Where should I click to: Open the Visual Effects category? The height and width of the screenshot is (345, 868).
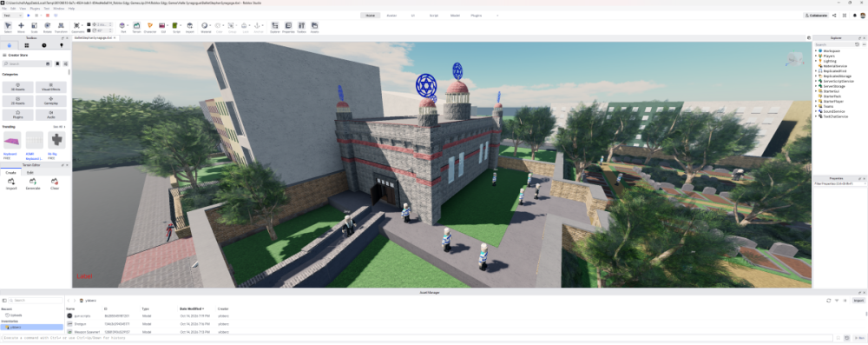point(51,87)
